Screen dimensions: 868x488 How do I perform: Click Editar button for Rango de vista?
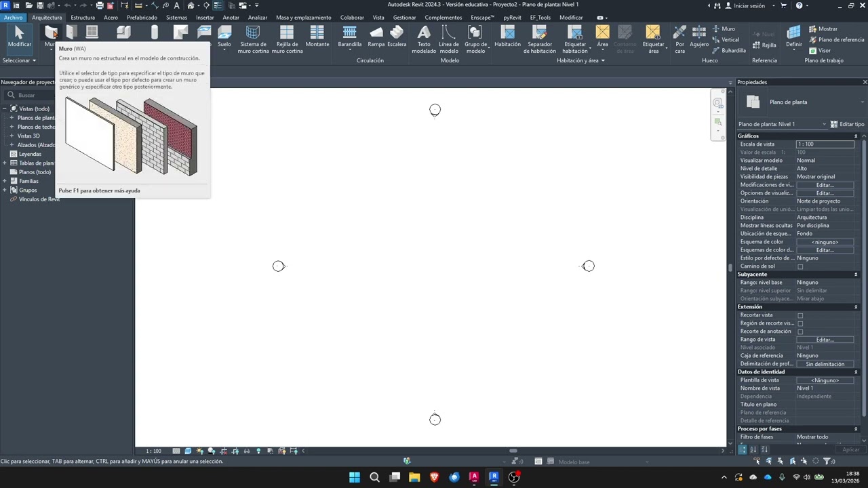(825, 340)
